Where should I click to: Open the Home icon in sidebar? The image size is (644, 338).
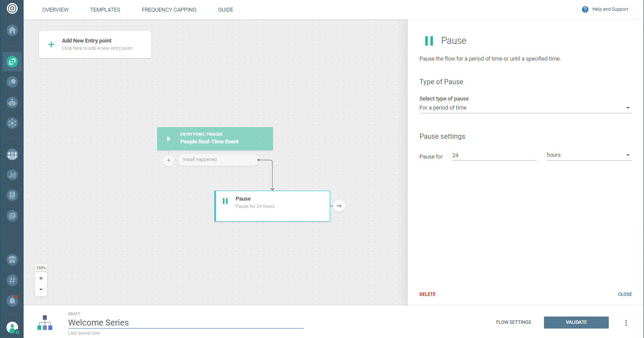(x=12, y=30)
